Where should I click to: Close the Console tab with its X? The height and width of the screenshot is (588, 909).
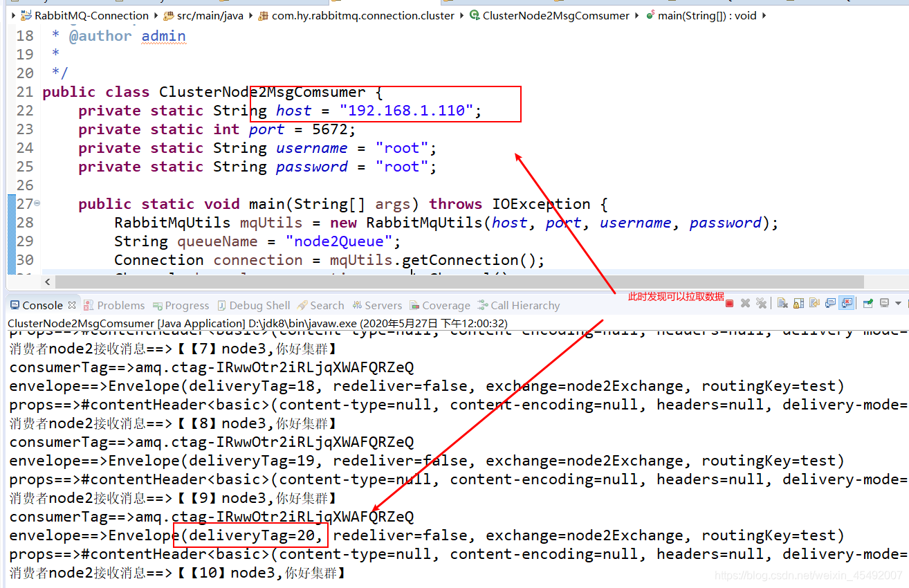point(73,305)
